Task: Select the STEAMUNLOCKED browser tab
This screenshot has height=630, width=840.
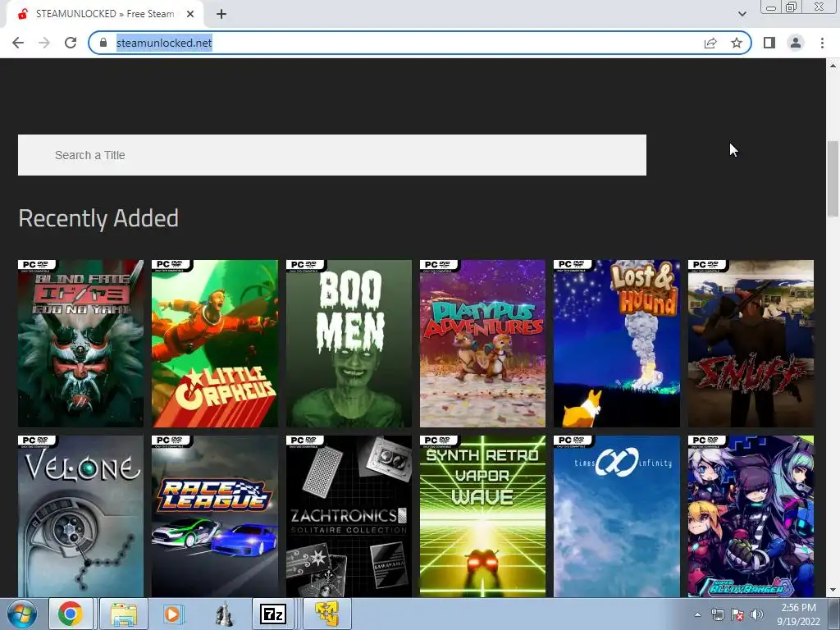Action: point(104,14)
